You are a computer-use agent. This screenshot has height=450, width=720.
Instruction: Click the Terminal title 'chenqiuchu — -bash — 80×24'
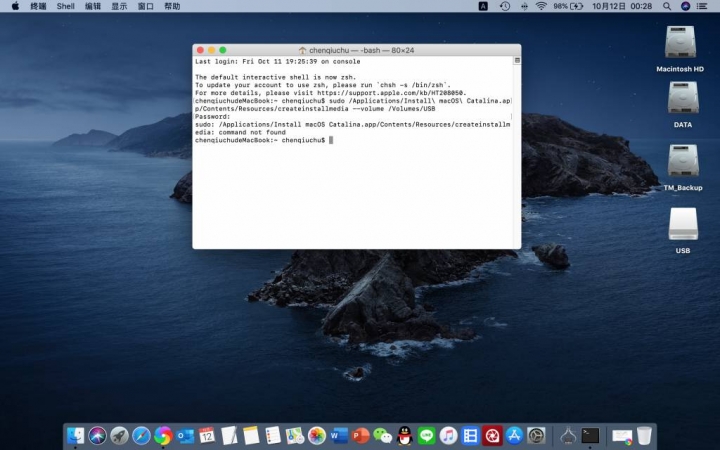point(361,50)
